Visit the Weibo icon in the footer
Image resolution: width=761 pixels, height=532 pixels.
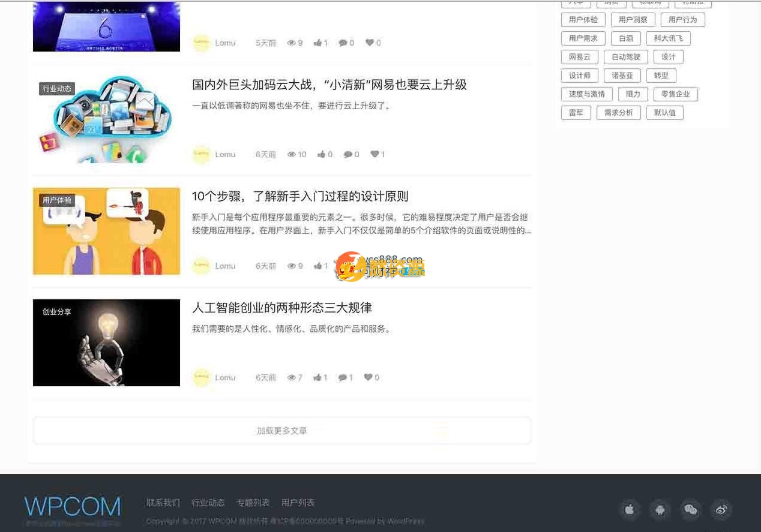(721, 509)
